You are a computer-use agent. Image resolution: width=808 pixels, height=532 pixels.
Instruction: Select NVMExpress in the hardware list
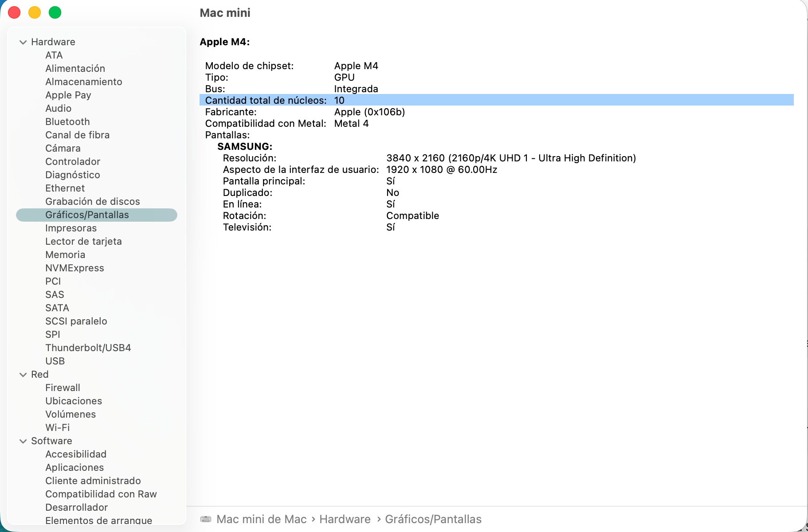point(75,268)
